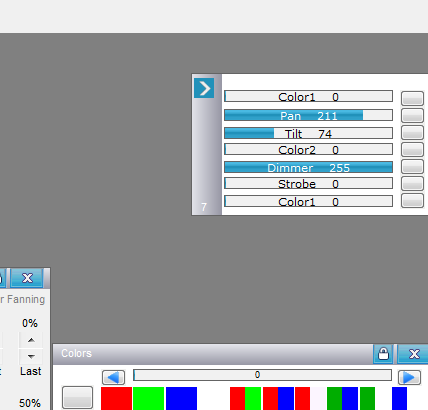Select the dark green and white split swatch
This screenshot has width=428, height=410.
coord(375,398)
